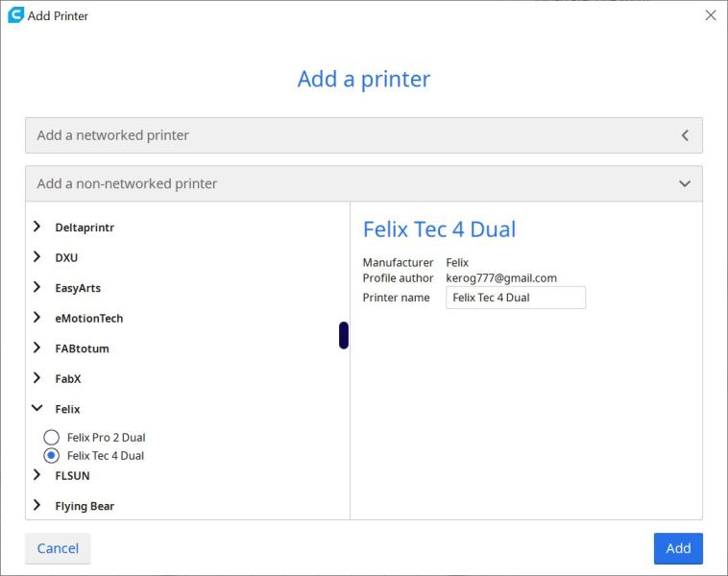The image size is (728, 576).
Task: Expand the EasyArts manufacturer group
Action: (x=37, y=287)
